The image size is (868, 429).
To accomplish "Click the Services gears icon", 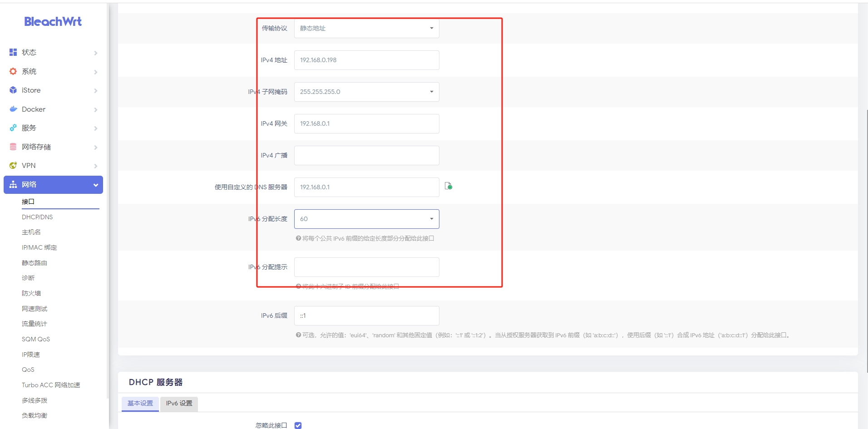I will [x=13, y=128].
